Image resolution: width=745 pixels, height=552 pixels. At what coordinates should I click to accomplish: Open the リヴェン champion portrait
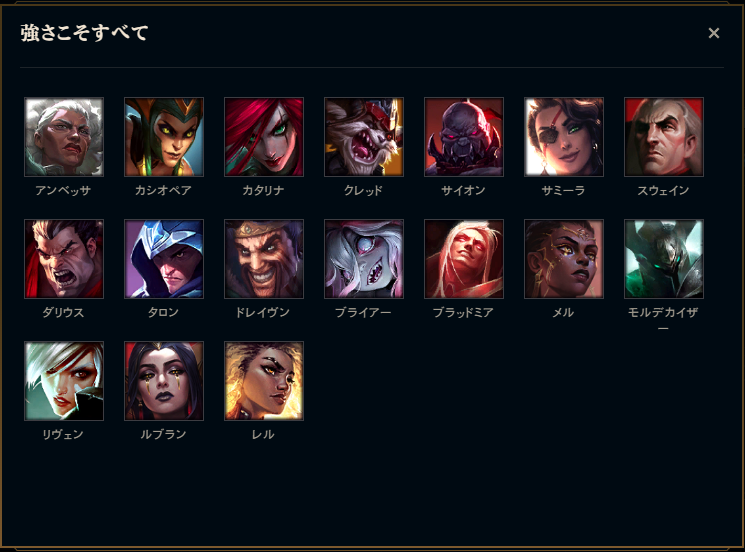tap(64, 381)
